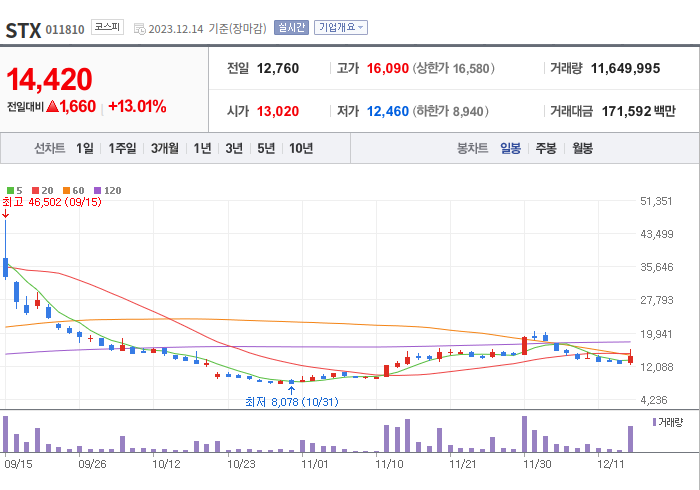This screenshot has height=490, width=700.
Task: Click the volume value 11,649,995
Action: tap(625, 68)
